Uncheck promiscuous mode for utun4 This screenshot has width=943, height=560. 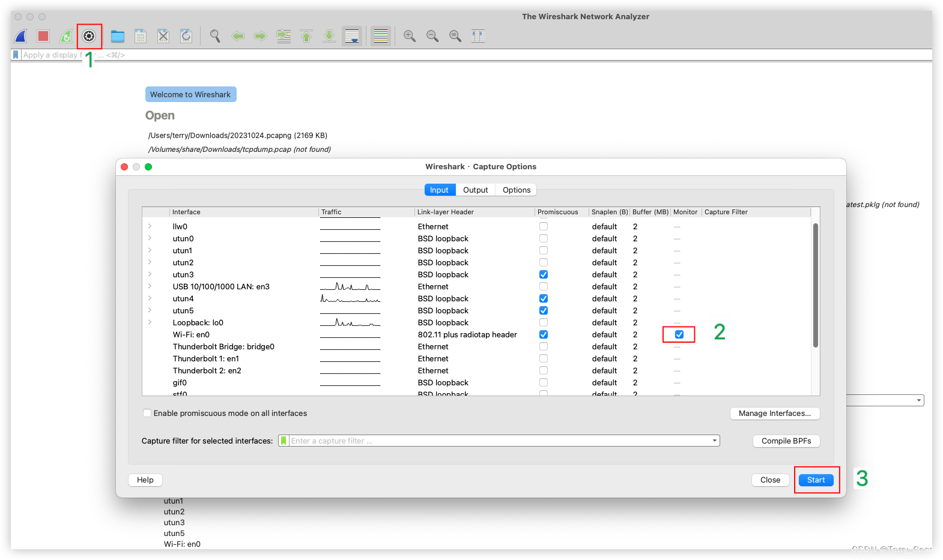(x=544, y=298)
